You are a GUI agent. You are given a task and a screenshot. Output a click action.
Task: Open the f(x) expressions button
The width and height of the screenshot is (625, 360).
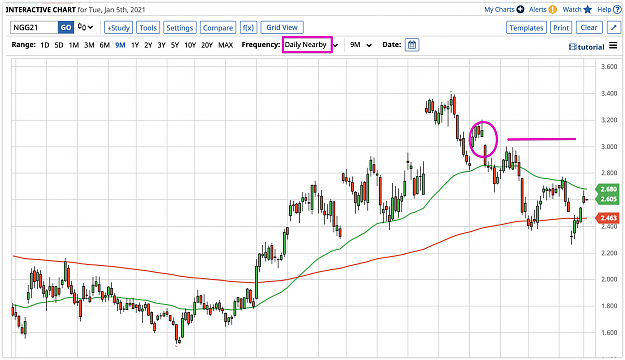coord(248,28)
